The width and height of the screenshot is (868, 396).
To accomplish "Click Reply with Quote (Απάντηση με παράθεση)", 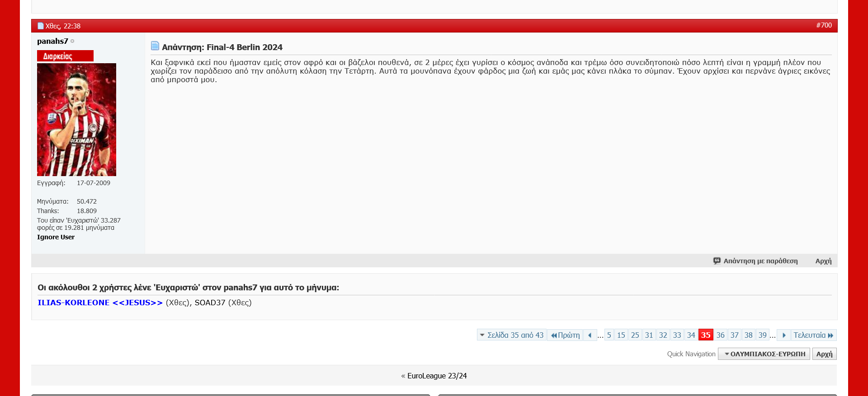I will 755,261.
